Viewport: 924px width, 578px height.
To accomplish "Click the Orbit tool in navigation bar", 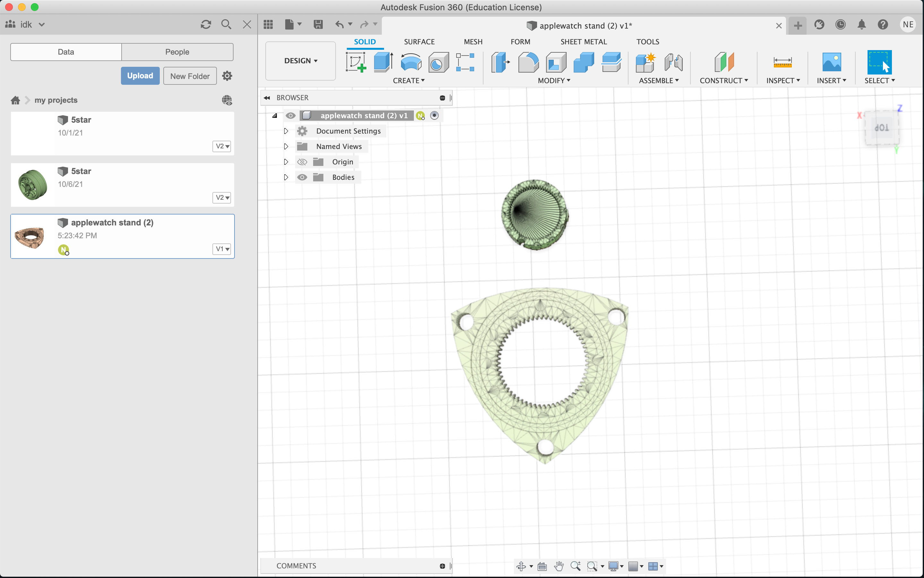I will pos(521,566).
